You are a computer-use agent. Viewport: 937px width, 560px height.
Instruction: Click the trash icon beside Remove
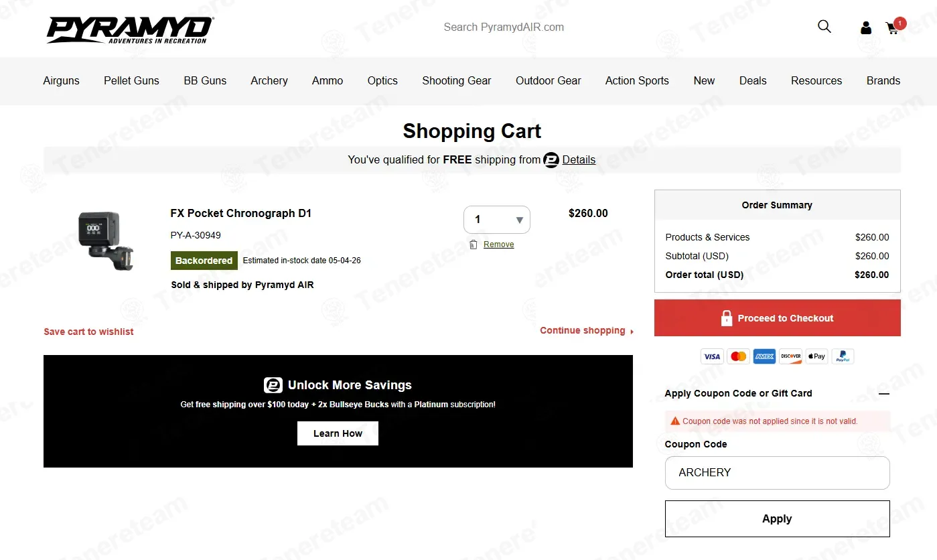pyautogui.click(x=474, y=244)
